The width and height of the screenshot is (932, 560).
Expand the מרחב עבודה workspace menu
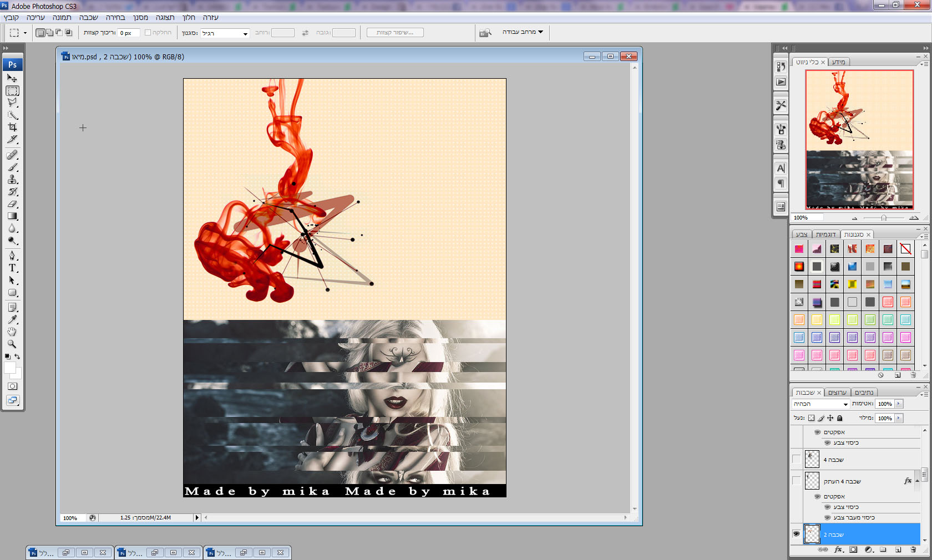click(x=523, y=32)
